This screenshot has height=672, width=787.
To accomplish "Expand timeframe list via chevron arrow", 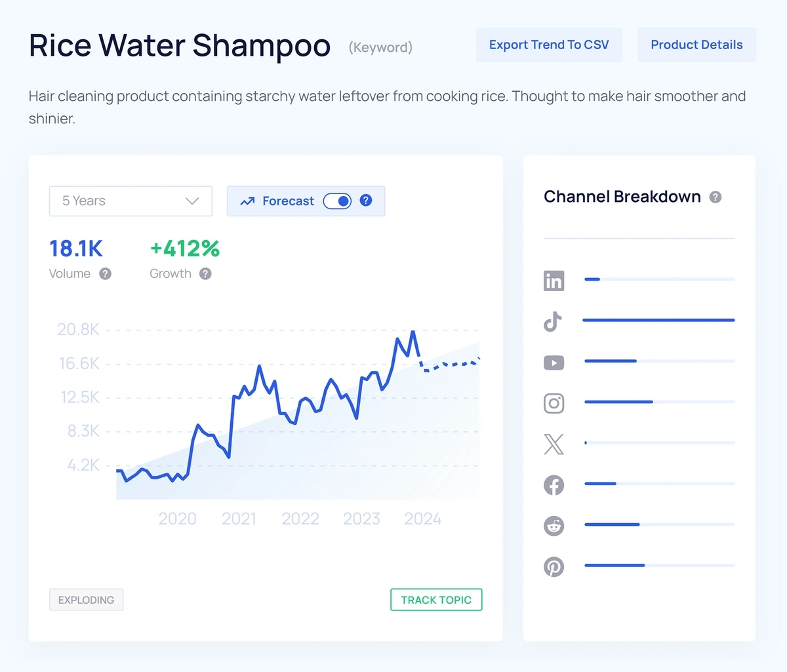I will point(192,201).
